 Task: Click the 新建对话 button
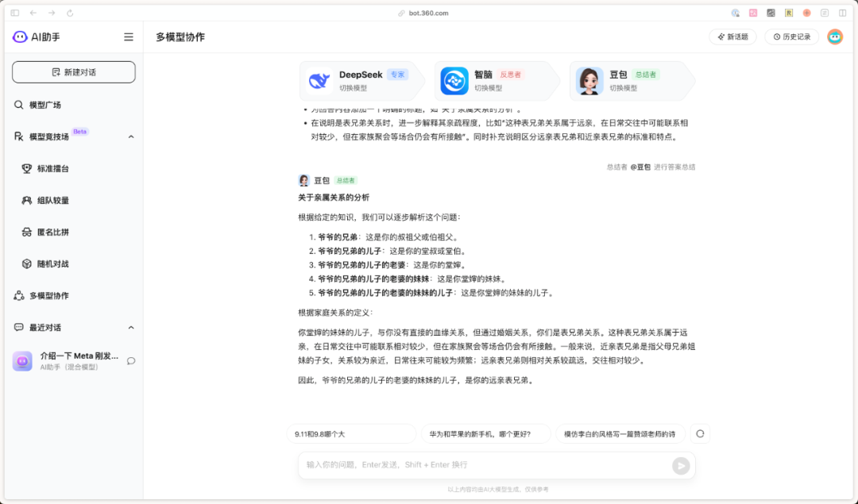click(x=74, y=72)
